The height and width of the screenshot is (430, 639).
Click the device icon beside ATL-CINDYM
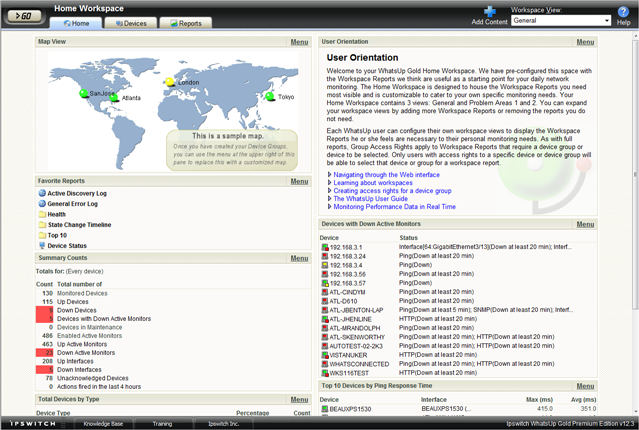coord(325,291)
